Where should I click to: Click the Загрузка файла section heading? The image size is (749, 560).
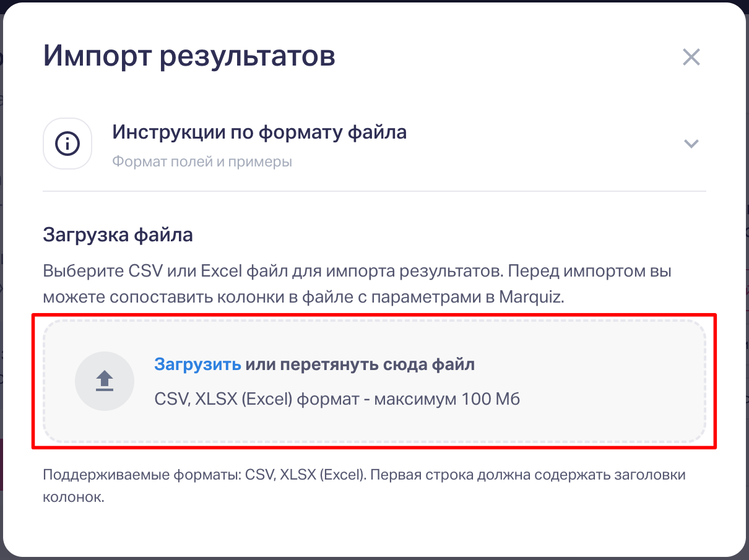118,235
